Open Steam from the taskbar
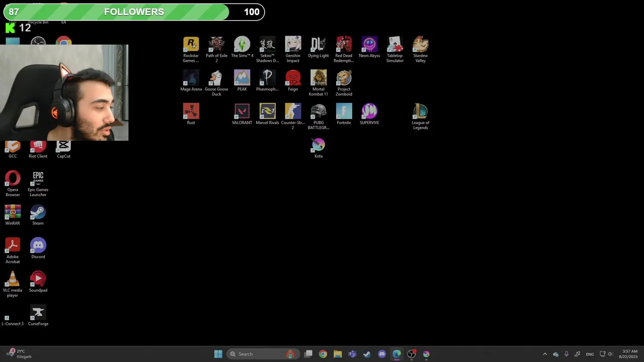The image size is (644, 362). point(367,354)
